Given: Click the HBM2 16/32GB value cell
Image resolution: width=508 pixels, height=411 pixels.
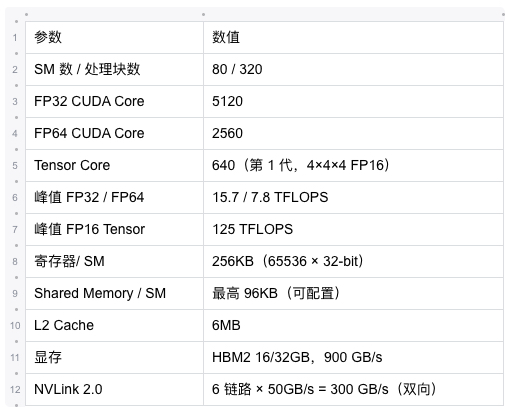Looking at the screenshot, I should tap(353, 357).
